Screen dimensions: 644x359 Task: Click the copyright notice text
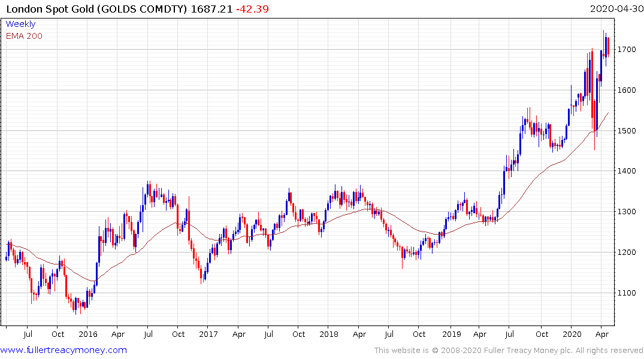point(509,351)
